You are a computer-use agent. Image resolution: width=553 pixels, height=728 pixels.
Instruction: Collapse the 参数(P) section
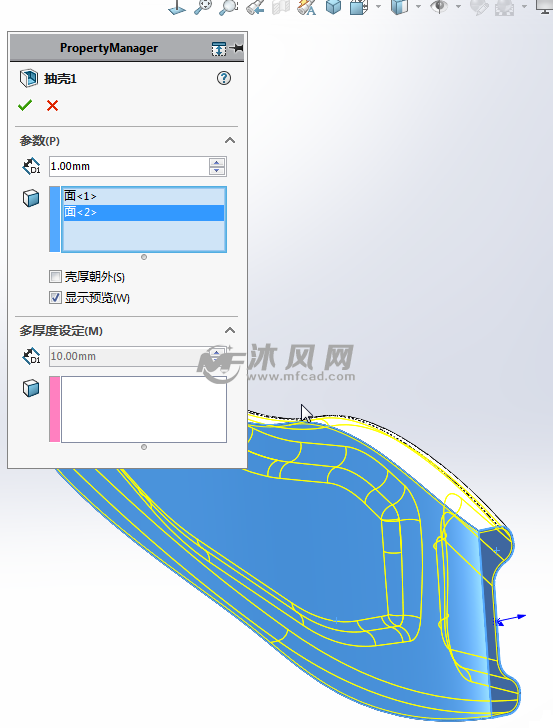point(230,140)
